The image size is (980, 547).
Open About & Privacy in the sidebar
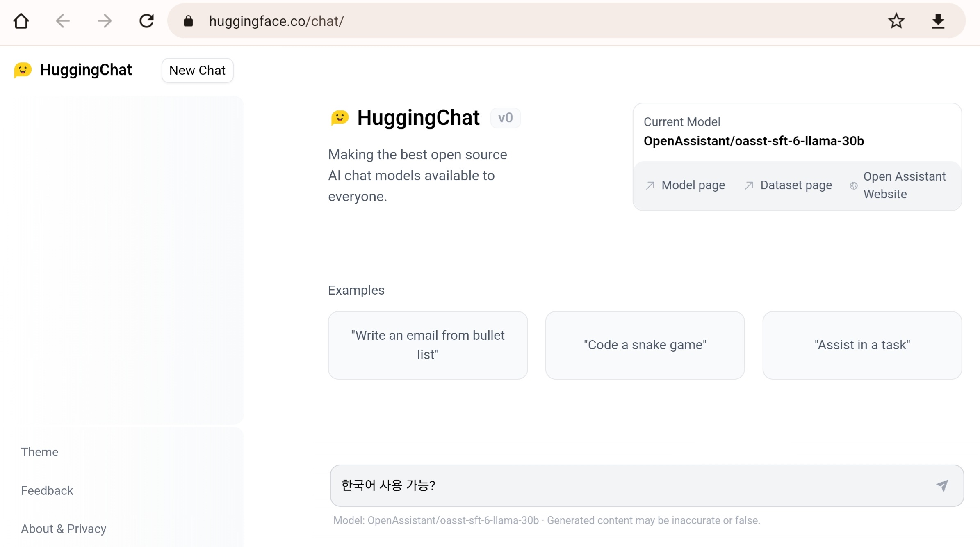click(64, 529)
